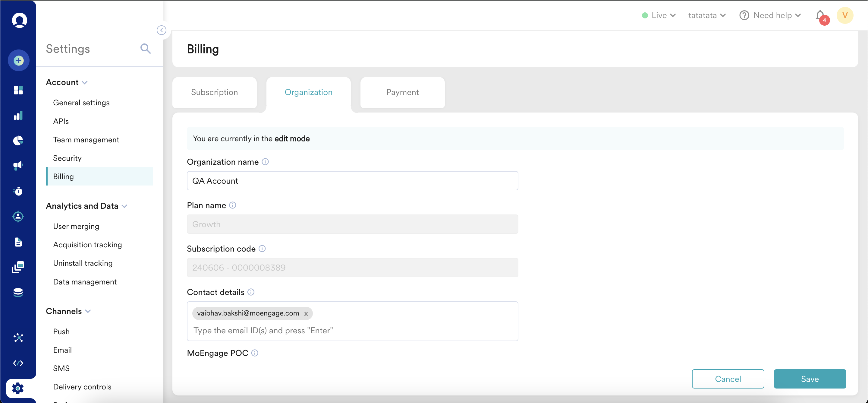868x403 pixels.
Task: Collapse the left settings panel arrow
Action: [x=162, y=30]
